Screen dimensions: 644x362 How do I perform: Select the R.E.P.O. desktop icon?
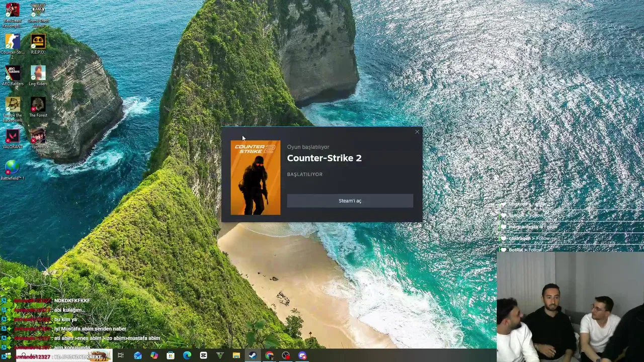38,44
